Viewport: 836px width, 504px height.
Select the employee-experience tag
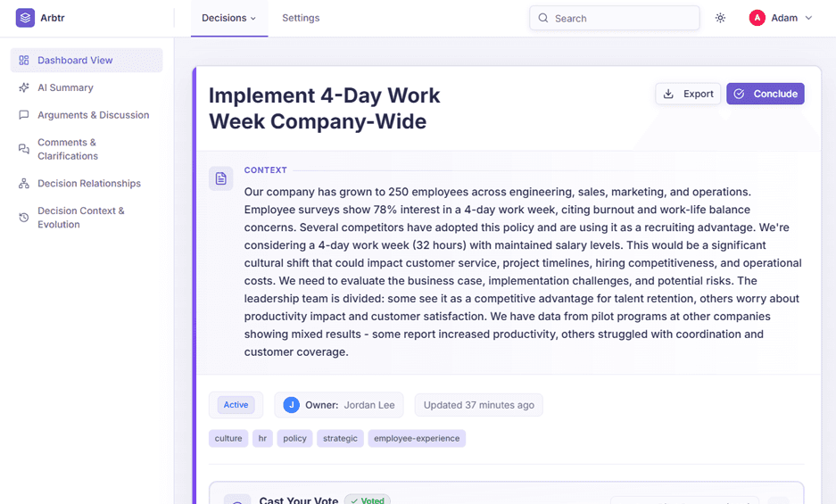(x=417, y=438)
